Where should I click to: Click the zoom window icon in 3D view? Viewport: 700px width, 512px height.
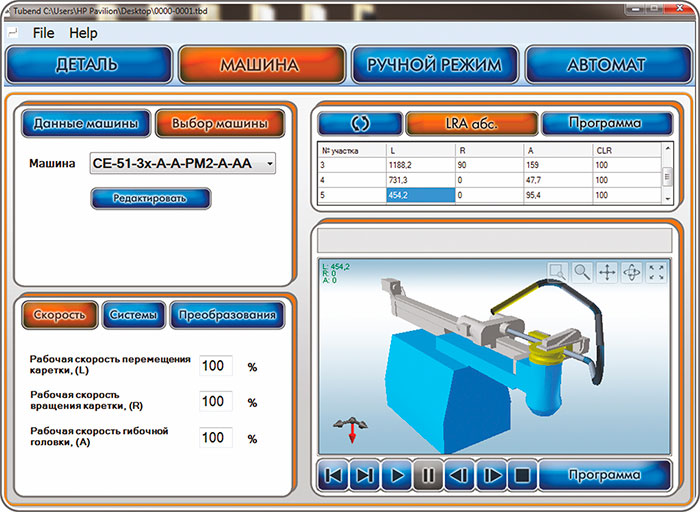pos(558,271)
